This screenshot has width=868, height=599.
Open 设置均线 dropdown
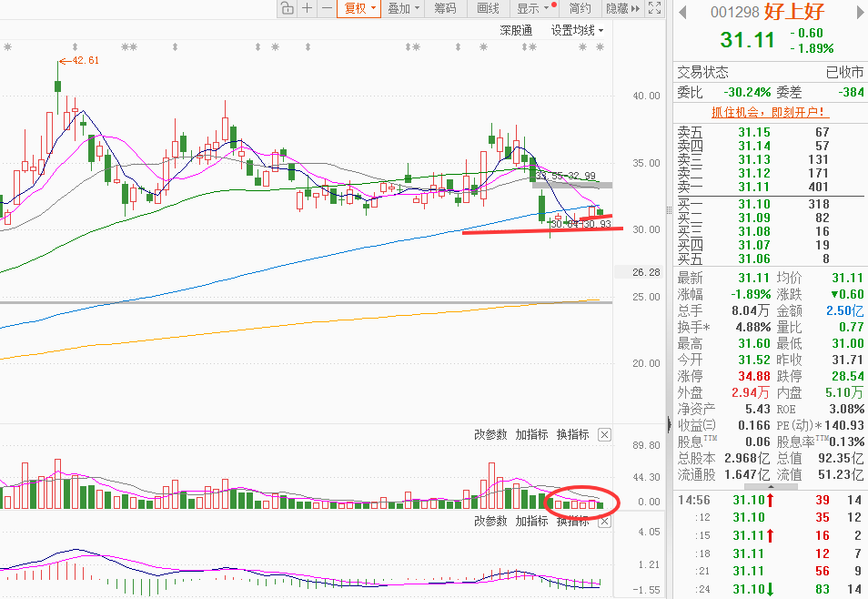coord(577,30)
